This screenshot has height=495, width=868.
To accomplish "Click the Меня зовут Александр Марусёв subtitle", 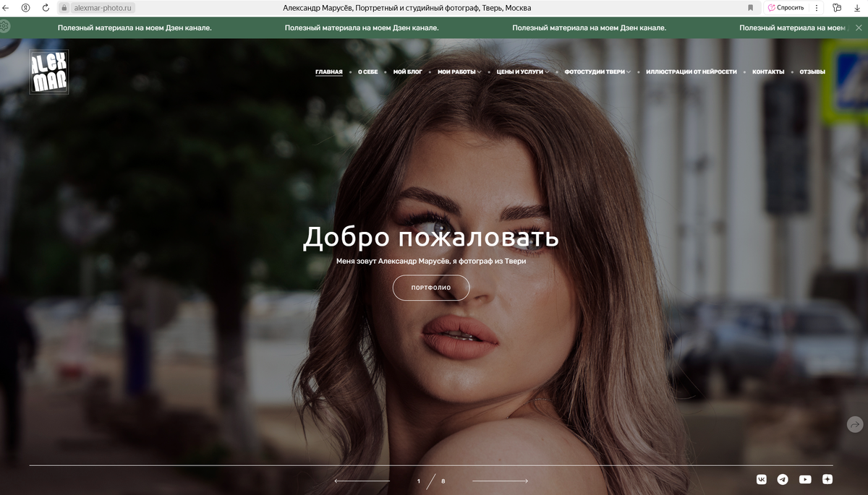I will pyautogui.click(x=431, y=261).
